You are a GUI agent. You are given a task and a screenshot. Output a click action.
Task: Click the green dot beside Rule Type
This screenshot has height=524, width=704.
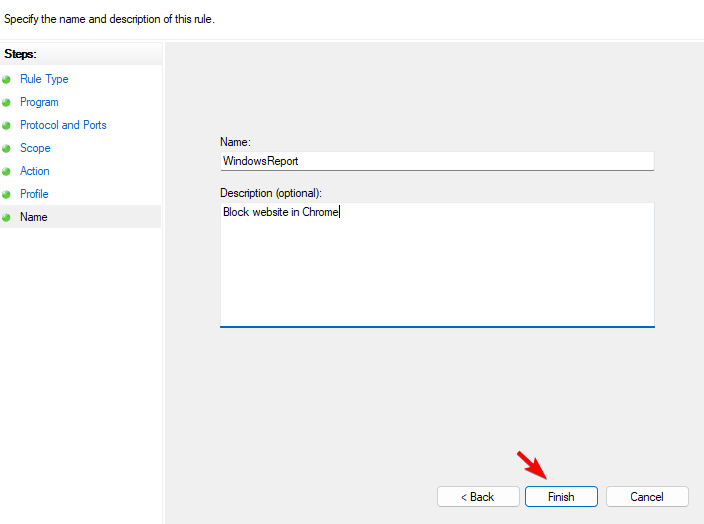(6, 79)
